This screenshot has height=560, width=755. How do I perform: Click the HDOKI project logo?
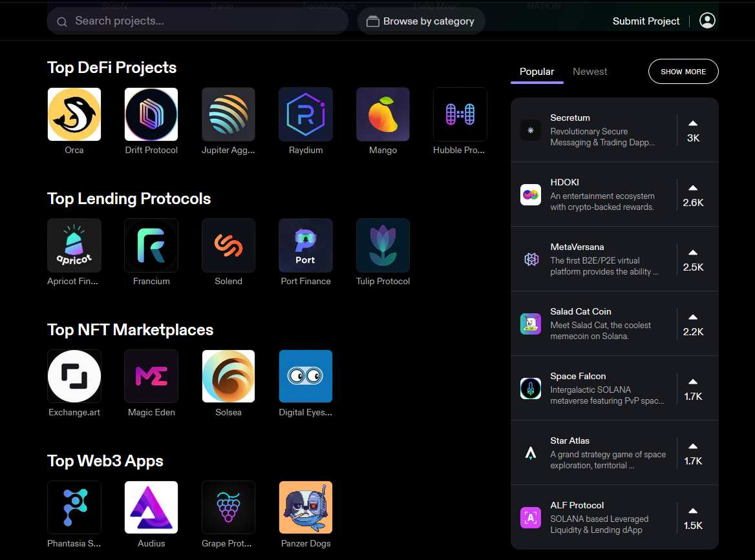[531, 195]
